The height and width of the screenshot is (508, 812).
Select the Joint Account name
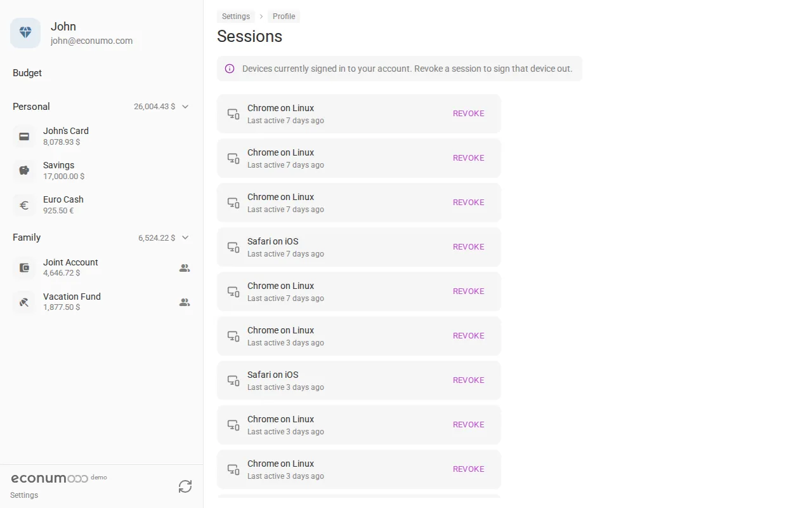[70, 262]
